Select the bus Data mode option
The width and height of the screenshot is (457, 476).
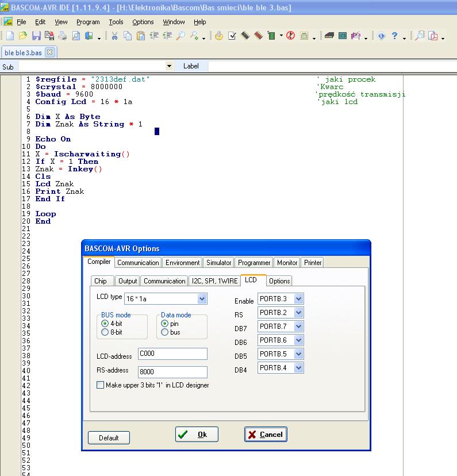(x=165, y=332)
